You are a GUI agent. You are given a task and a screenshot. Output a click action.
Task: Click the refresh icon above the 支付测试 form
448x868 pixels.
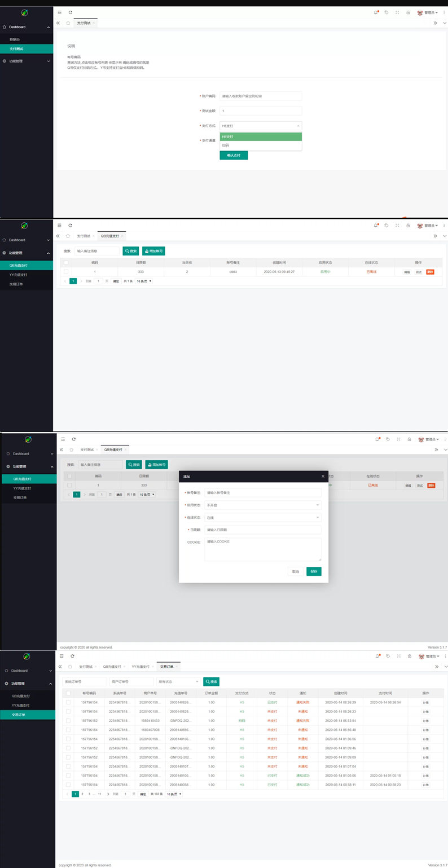click(x=71, y=12)
